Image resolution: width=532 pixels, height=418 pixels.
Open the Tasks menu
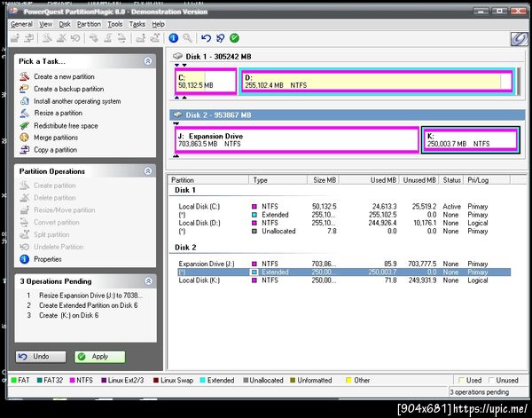(x=137, y=24)
